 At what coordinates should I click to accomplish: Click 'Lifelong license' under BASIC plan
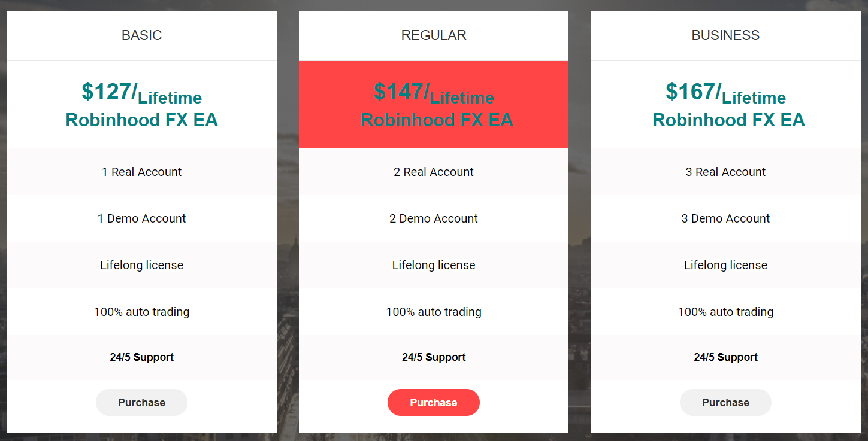pyautogui.click(x=141, y=265)
